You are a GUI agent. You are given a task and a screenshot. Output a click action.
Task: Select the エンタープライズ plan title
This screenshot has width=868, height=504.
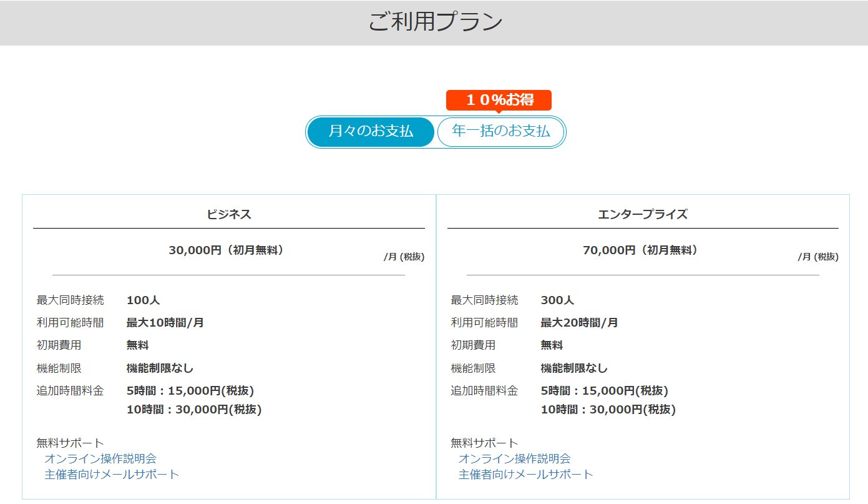[x=643, y=214]
